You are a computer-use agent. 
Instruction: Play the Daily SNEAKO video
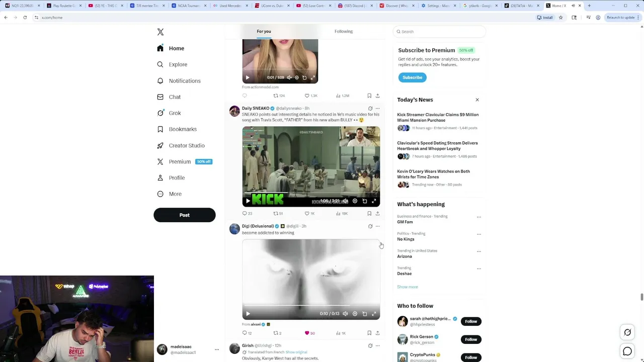(248, 201)
